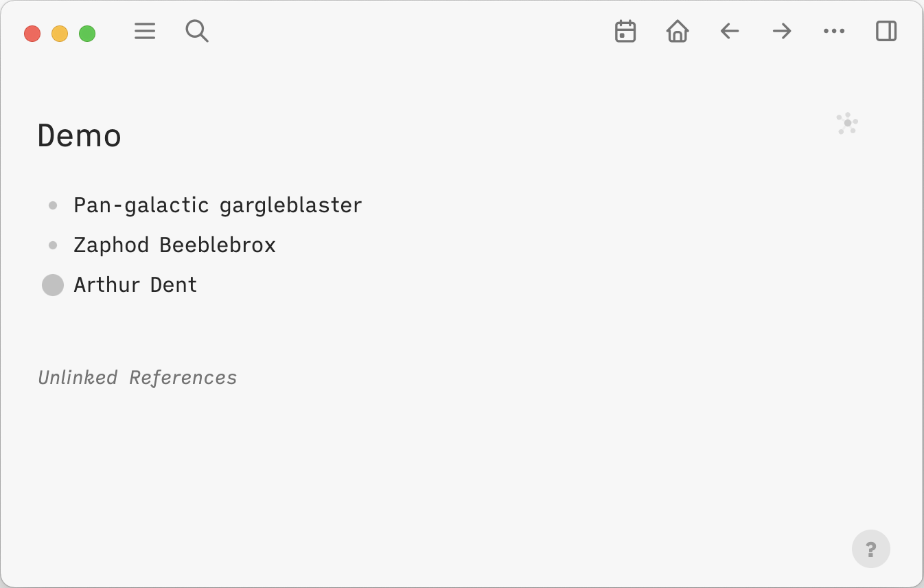The image size is (924, 588).
Task: Click the Demo title to edit it
Action: [x=79, y=135]
